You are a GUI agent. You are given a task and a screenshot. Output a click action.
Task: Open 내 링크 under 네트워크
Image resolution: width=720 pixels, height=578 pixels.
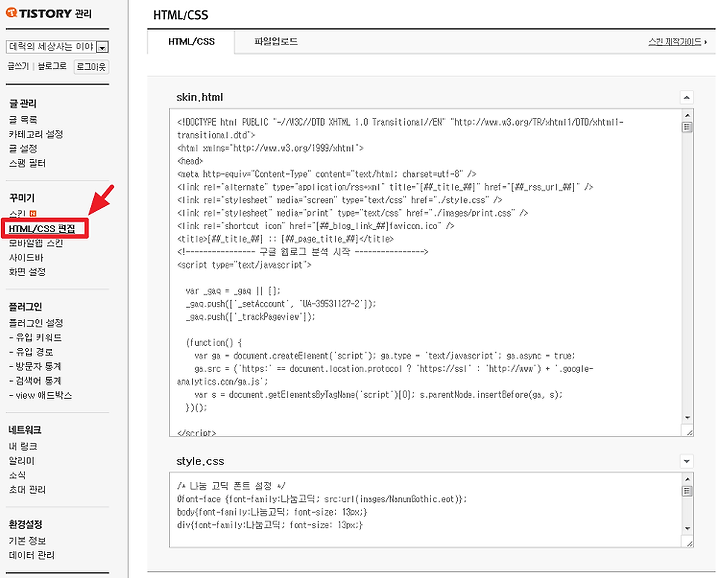[x=23, y=446]
